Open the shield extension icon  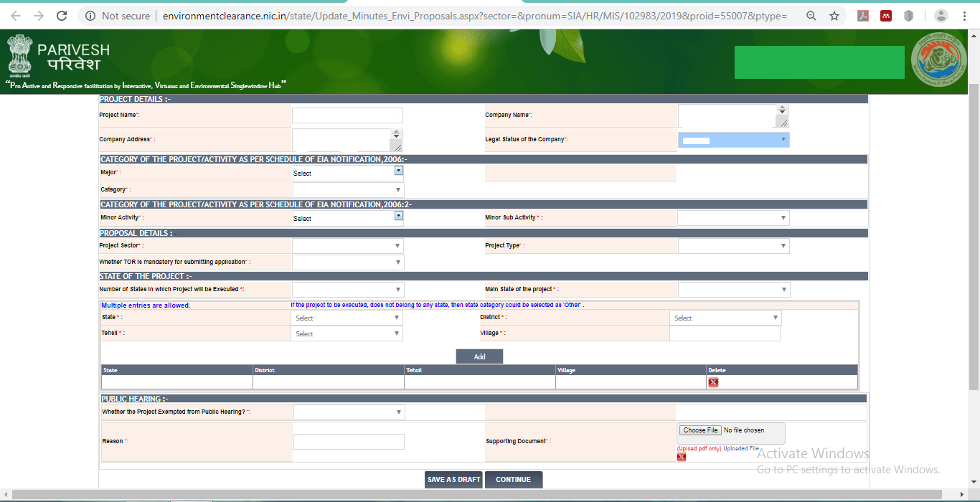pos(909,14)
